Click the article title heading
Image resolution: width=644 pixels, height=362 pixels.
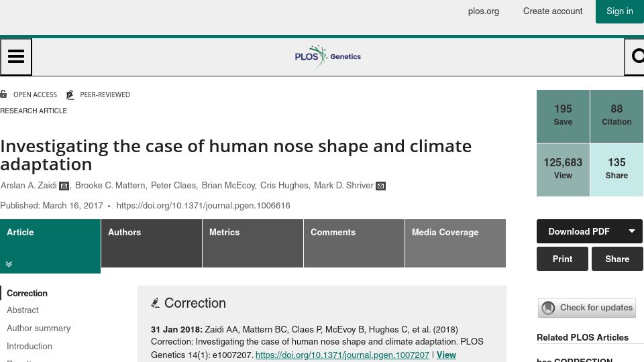tap(235, 155)
